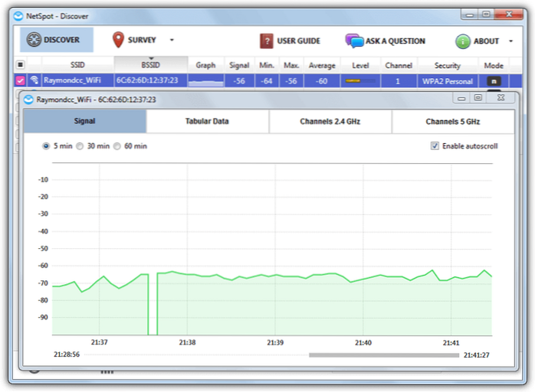Open the Channels 2.4 GHz tab
Image resolution: width=535 pixels, height=392 pixels.
(330, 121)
